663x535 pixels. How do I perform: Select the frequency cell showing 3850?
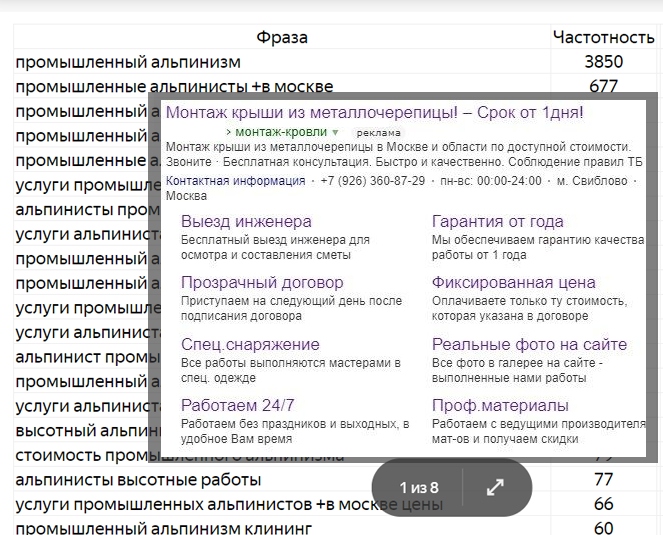[603, 62]
